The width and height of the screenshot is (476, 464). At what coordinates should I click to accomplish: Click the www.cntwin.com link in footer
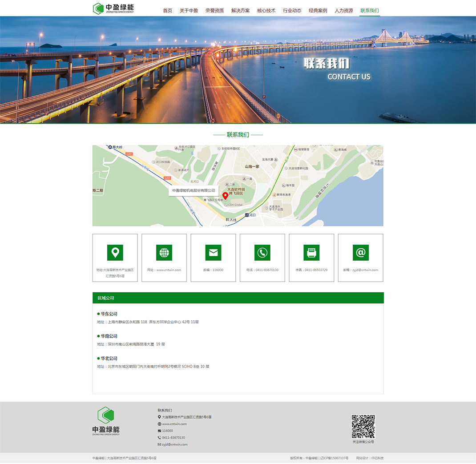pyautogui.click(x=174, y=424)
